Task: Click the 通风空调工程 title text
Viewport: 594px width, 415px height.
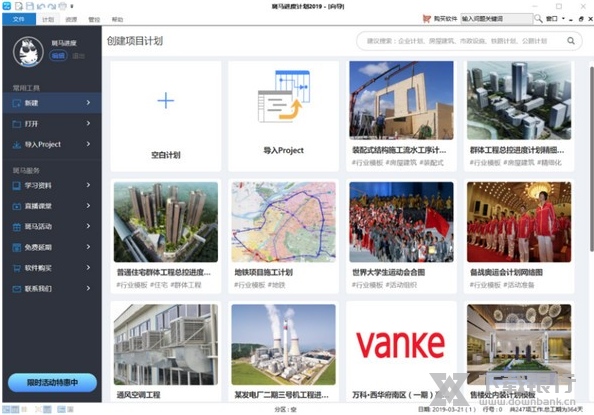Action: click(x=138, y=395)
